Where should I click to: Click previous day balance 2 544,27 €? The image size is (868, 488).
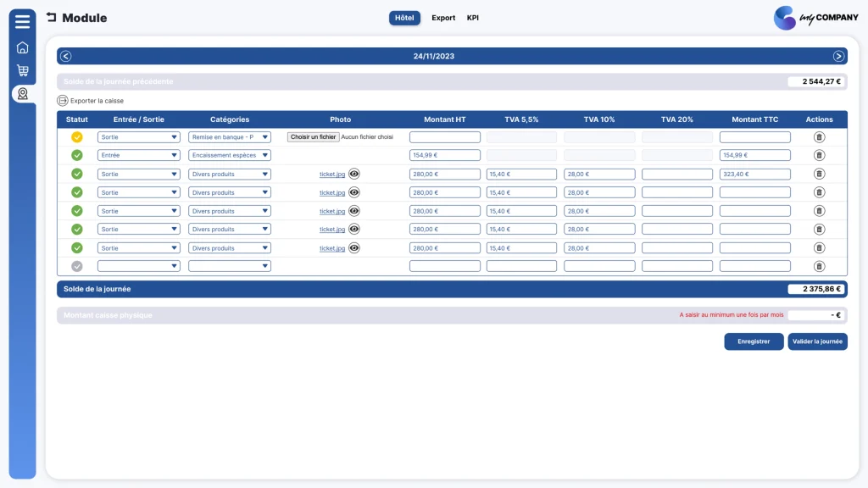816,81
